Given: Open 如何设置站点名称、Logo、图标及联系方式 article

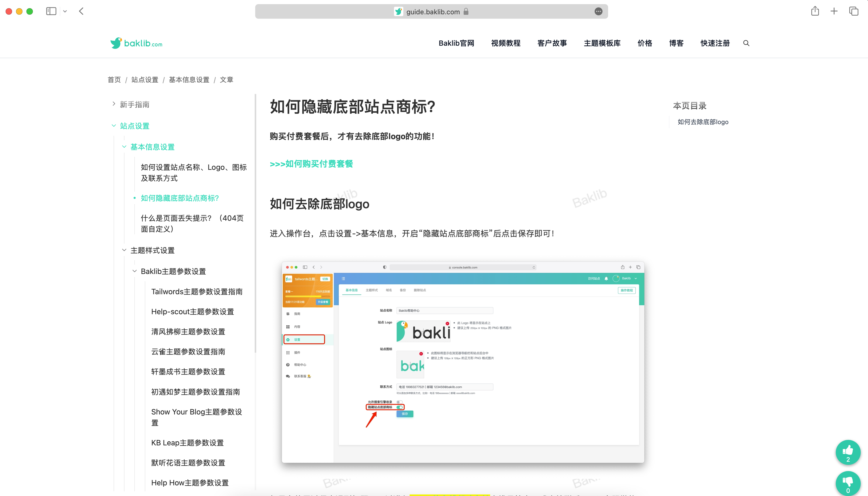Looking at the screenshot, I should coord(194,173).
